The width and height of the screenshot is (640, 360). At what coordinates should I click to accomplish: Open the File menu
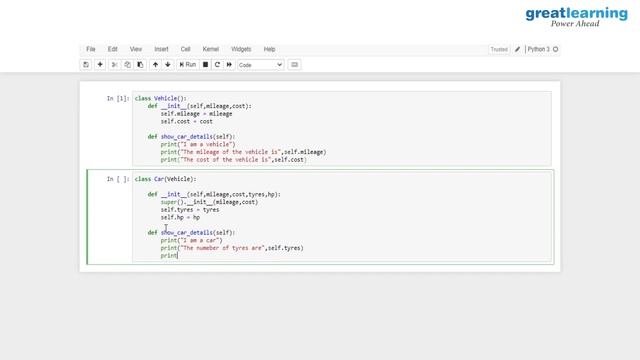click(x=91, y=49)
